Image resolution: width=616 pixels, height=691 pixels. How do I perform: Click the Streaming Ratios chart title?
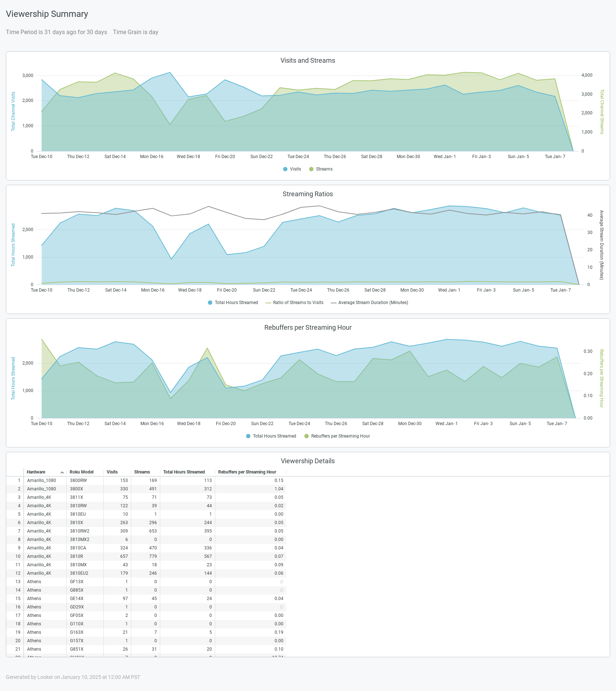[x=308, y=194]
